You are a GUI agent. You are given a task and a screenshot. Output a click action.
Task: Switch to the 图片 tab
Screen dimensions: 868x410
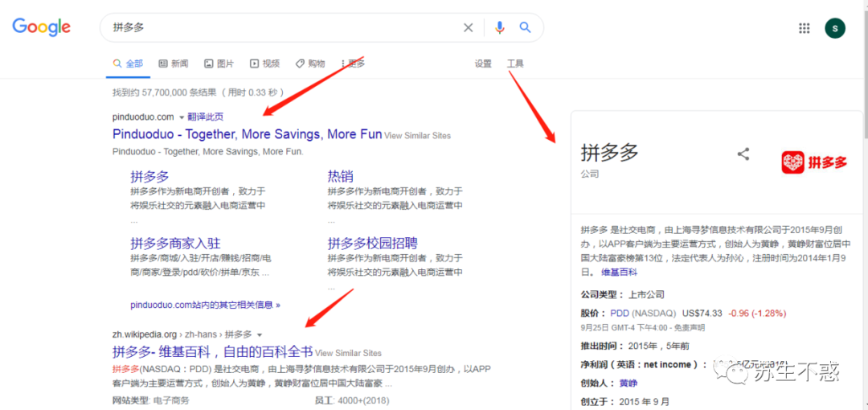[219, 64]
